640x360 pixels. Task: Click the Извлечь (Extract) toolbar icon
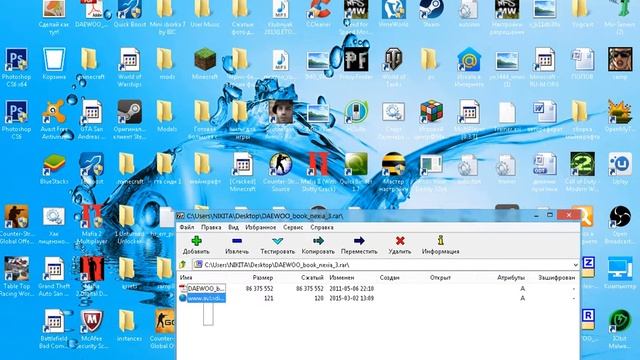point(237,241)
